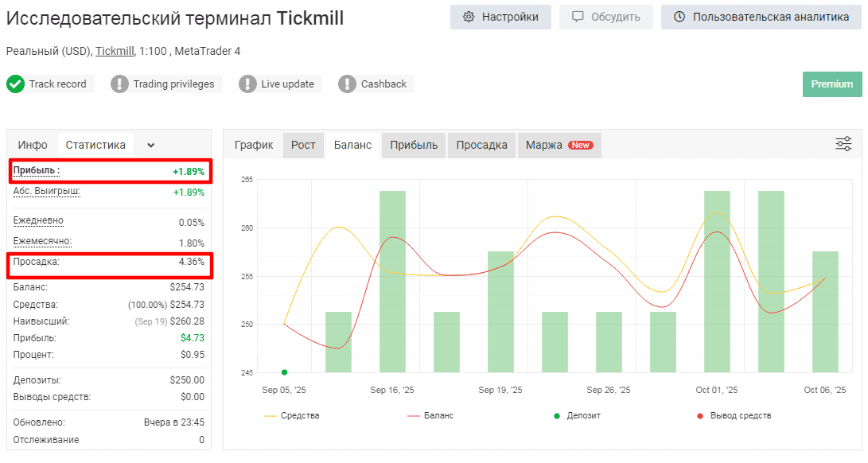Click the Выводы средств value $0.00

click(x=192, y=396)
